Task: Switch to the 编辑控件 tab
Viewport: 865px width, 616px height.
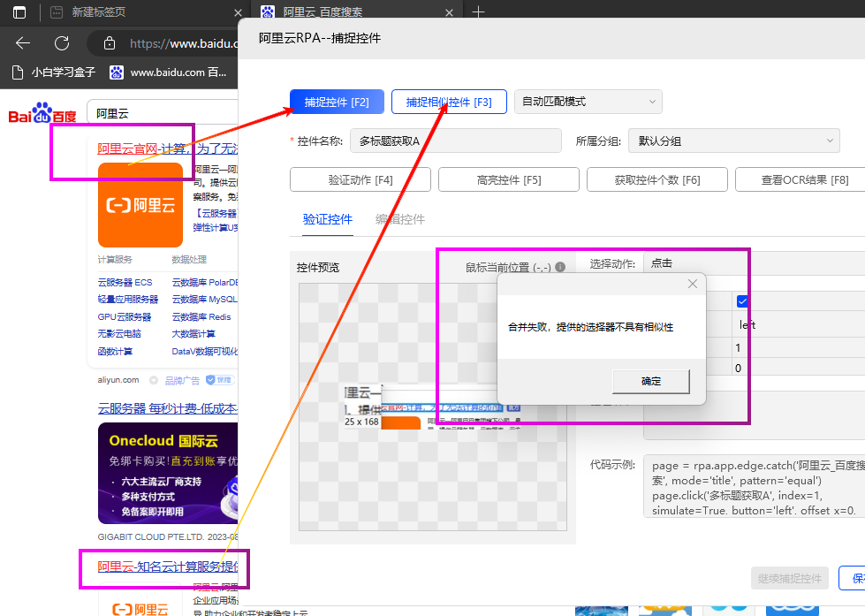Action: (400, 219)
